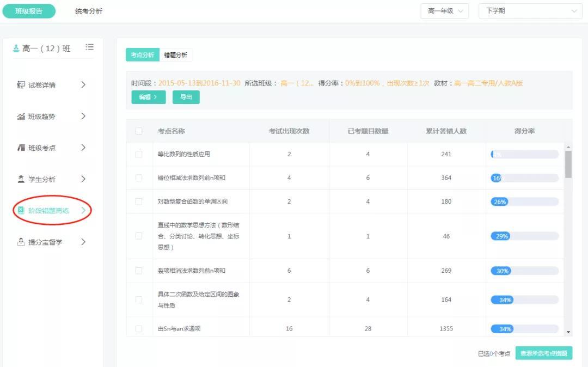588x367 pixels.
Task: Switch to the 统考分析 tab
Action: coord(89,11)
